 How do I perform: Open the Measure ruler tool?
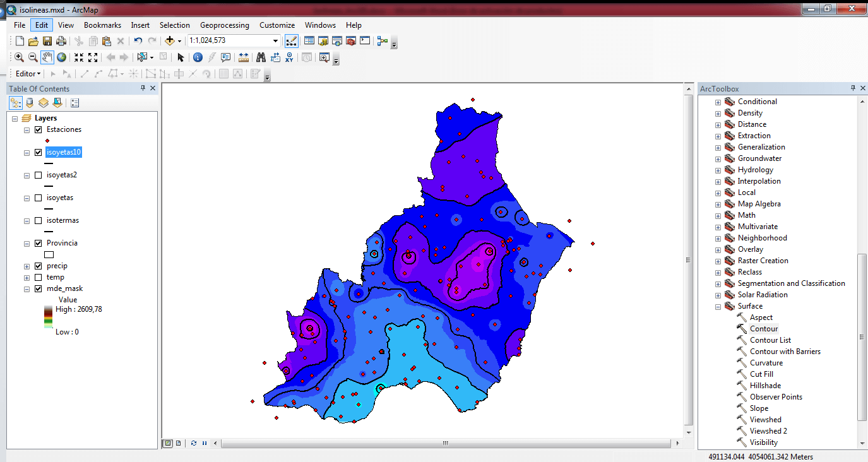point(244,57)
